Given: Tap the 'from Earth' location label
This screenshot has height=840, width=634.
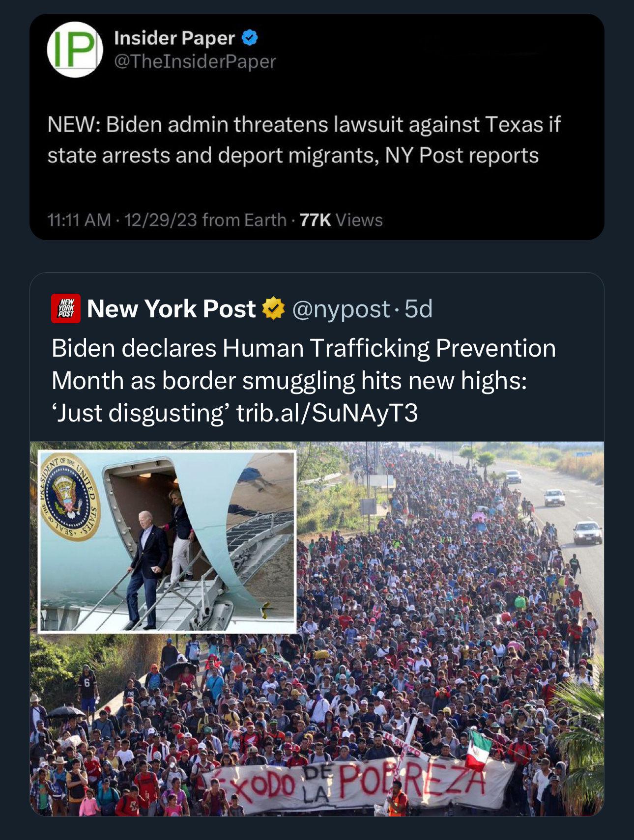Looking at the screenshot, I should click(244, 220).
